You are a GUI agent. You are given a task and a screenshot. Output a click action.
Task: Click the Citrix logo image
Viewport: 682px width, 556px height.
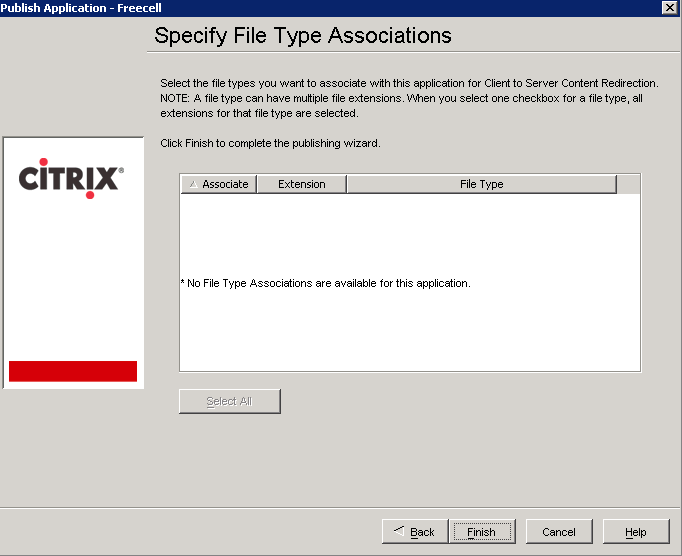tap(71, 178)
